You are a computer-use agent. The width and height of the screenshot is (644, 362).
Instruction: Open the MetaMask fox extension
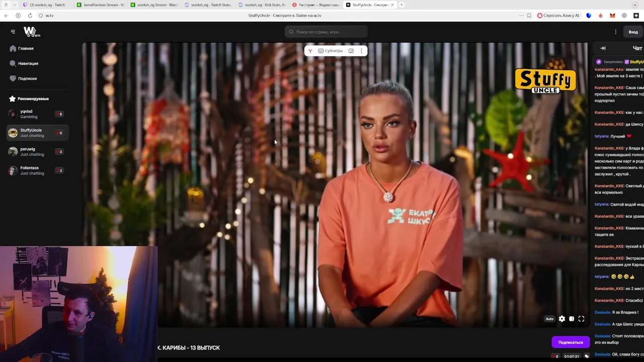pos(612,16)
